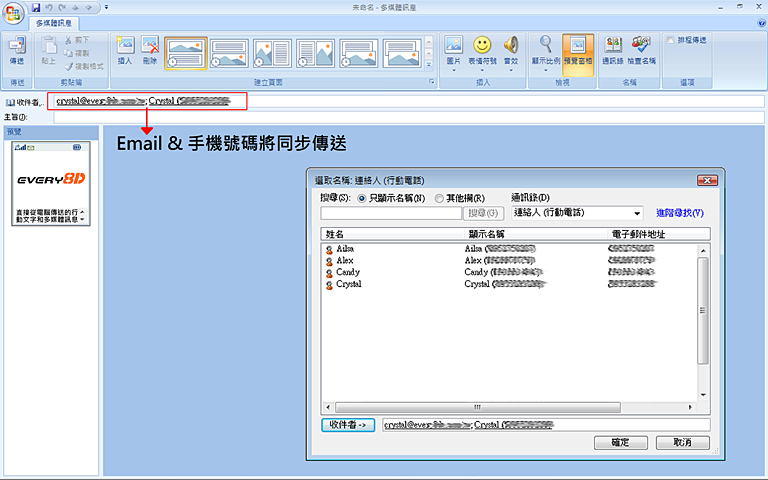Click the 音效 (Sound) speaker icon
The image size is (768, 480).
(511, 50)
